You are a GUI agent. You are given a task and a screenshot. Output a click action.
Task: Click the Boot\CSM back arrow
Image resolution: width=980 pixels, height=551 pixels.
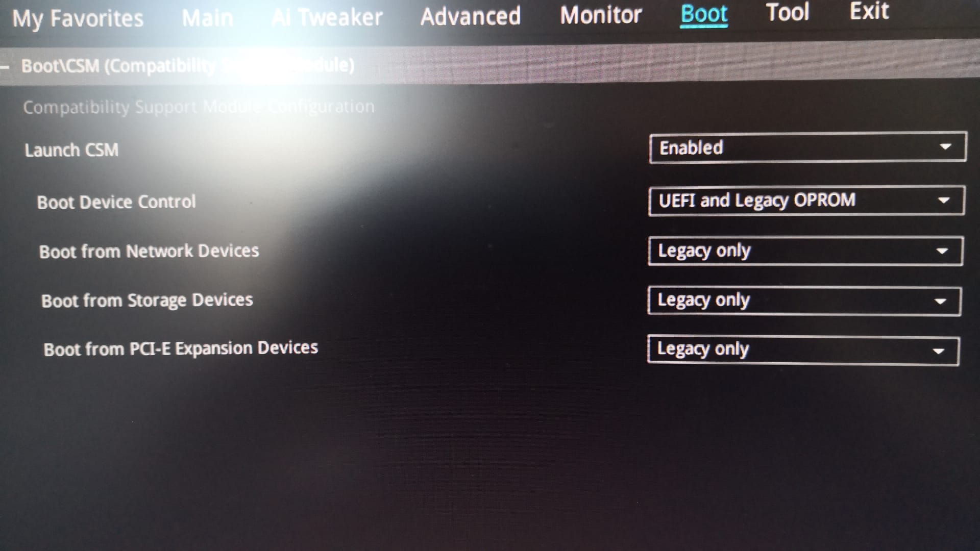click(x=5, y=67)
